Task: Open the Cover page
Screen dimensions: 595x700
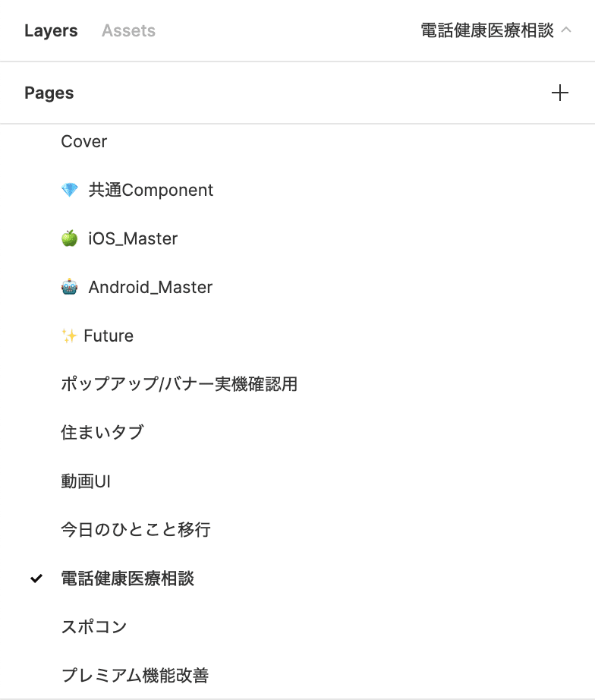Action: click(x=83, y=141)
